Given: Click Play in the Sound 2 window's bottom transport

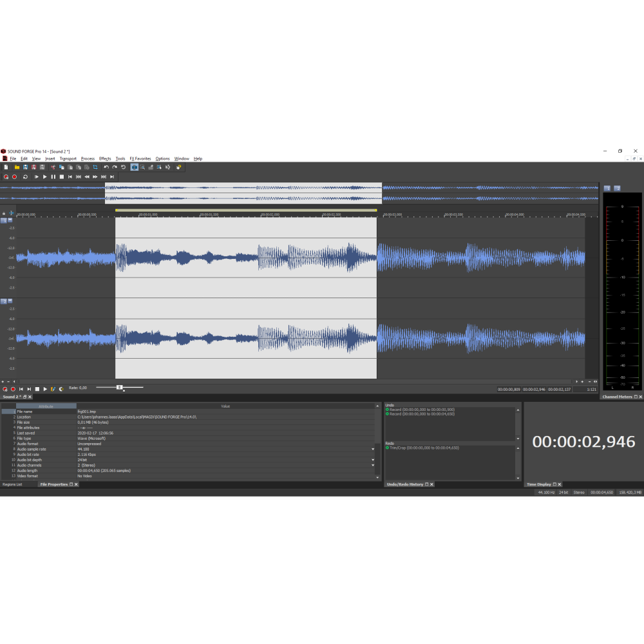Looking at the screenshot, I should pyautogui.click(x=45, y=389).
